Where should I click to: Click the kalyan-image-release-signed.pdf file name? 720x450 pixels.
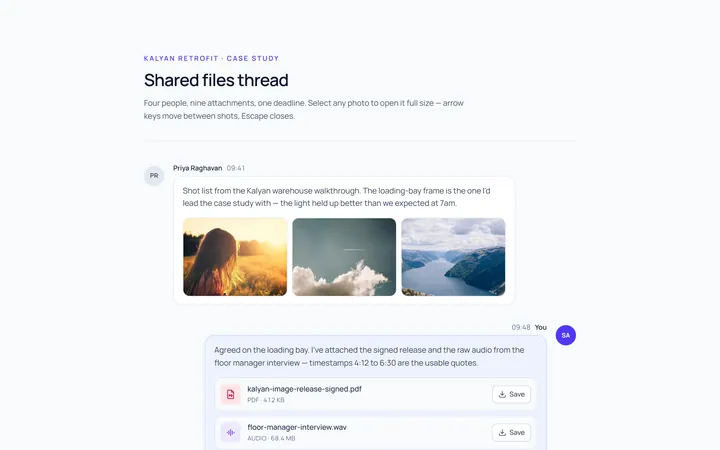click(x=304, y=389)
